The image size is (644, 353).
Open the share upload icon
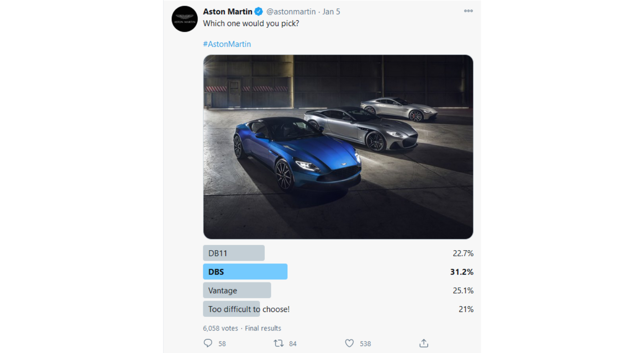coord(423,343)
